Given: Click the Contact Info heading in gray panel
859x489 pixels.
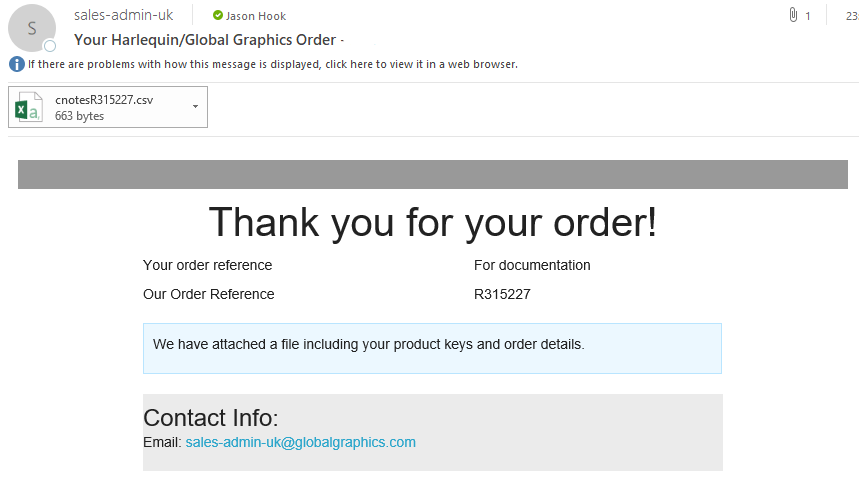Looking at the screenshot, I should click(211, 418).
